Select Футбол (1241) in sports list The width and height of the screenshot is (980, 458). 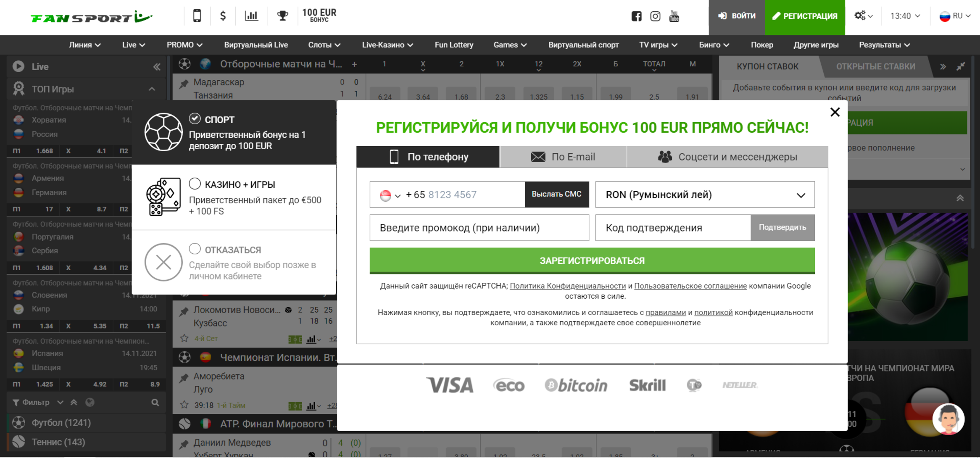point(87,423)
